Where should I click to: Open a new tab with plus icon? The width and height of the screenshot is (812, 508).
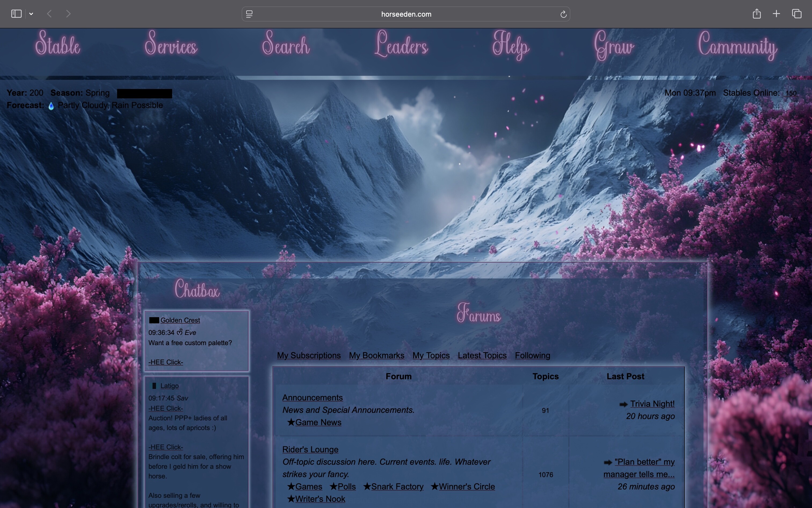click(776, 14)
